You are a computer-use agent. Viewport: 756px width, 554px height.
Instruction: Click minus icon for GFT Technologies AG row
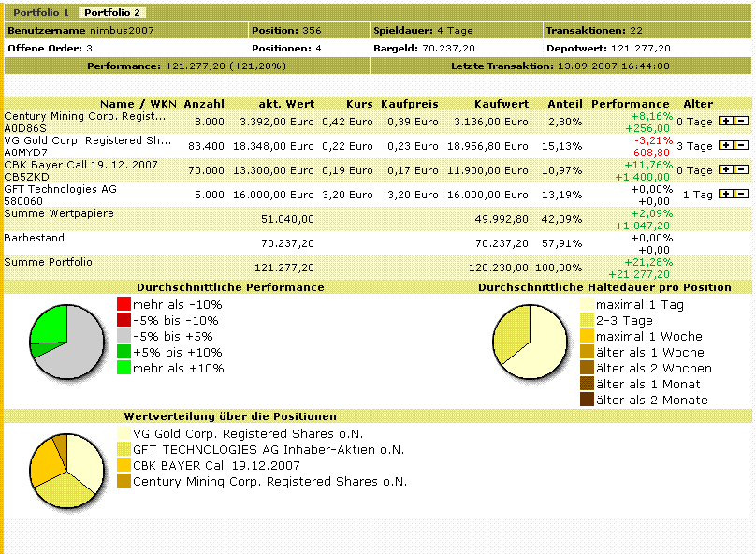point(740,195)
